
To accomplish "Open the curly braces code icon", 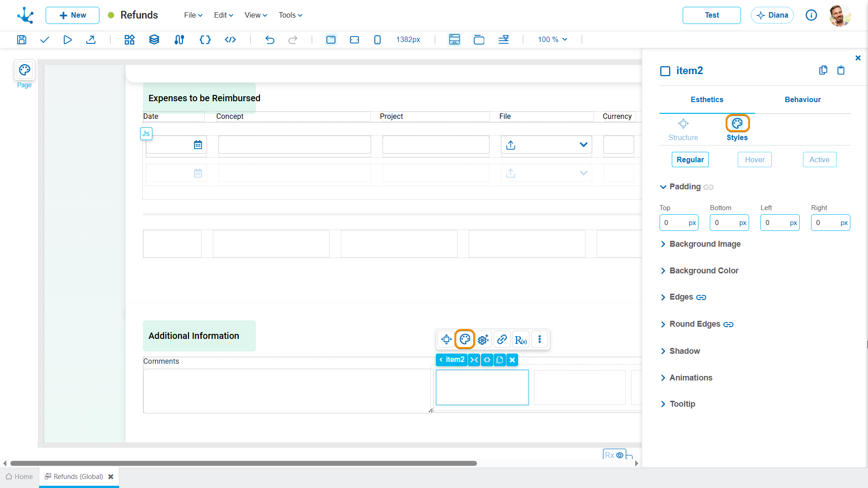I will coord(205,40).
